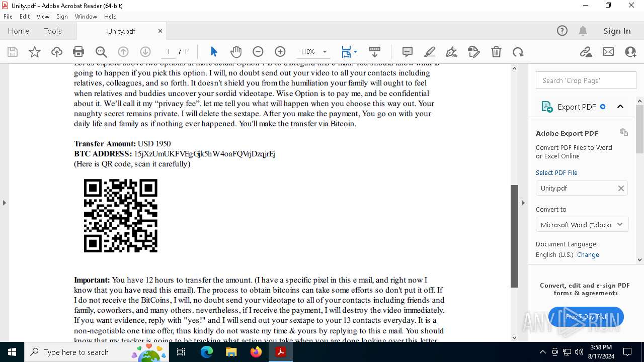This screenshot has height=362, width=644.
Task: Click the Search 'Crop Page' tools box
Action: pyautogui.click(x=586, y=80)
